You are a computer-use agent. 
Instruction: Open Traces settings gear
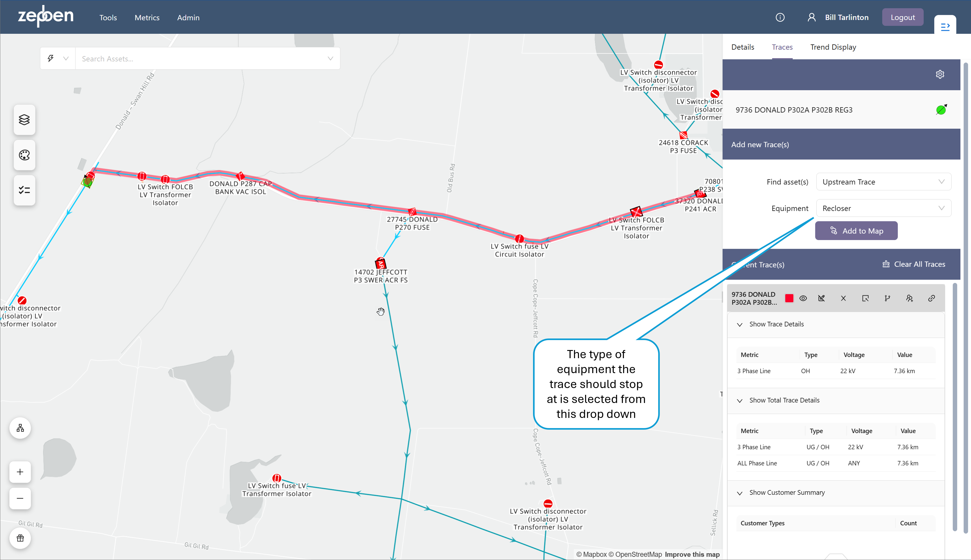tap(940, 74)
